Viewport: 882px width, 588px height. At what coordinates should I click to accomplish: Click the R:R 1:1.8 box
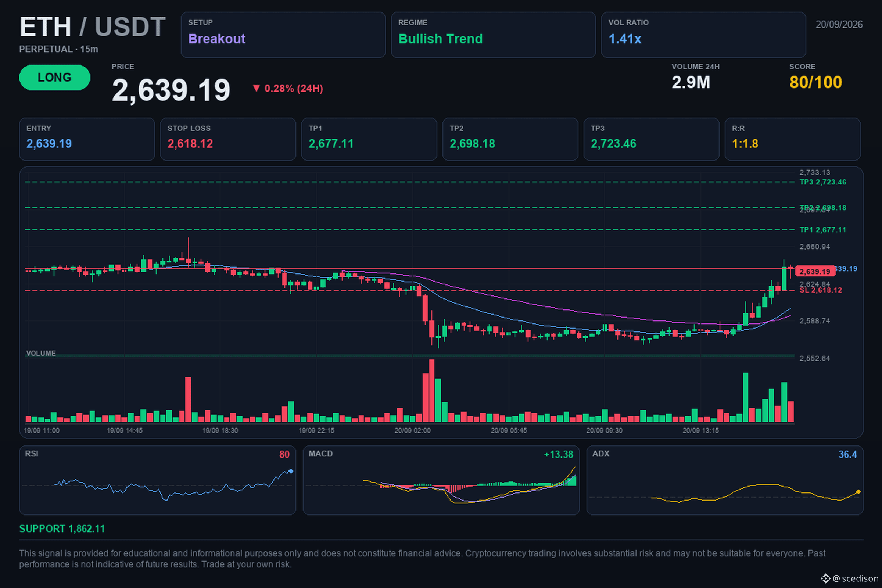pyautogui.click(x=792, y=139)
